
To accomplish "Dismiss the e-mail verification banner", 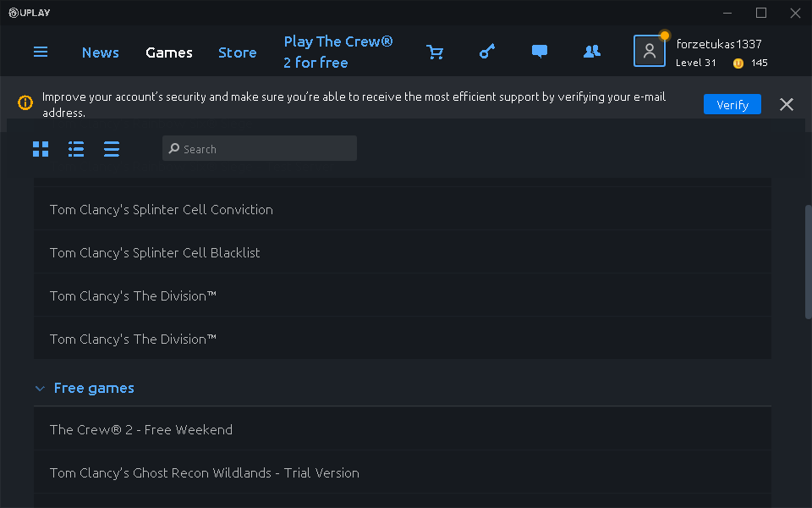I will coord(787,104).
